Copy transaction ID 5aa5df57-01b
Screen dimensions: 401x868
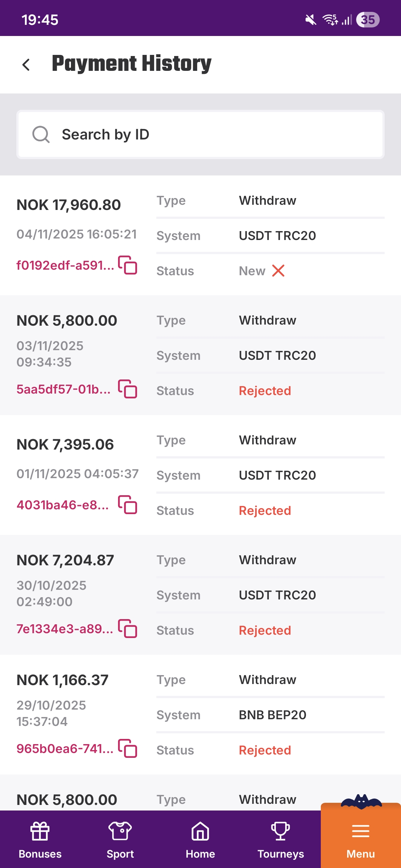point(128,389)
